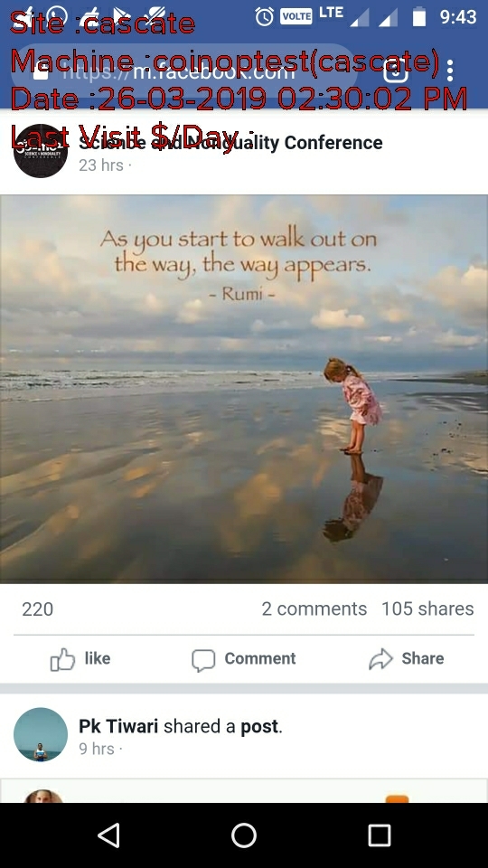Open Science and Nonduality Conference profile picture
Image resolution: width=488 pixels, height=868 pixels.
41,151
